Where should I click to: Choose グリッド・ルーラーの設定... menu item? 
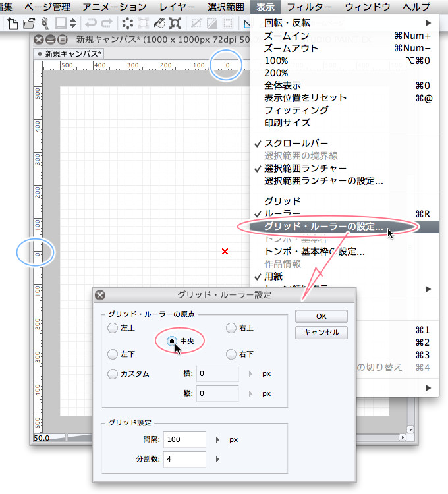345,227
